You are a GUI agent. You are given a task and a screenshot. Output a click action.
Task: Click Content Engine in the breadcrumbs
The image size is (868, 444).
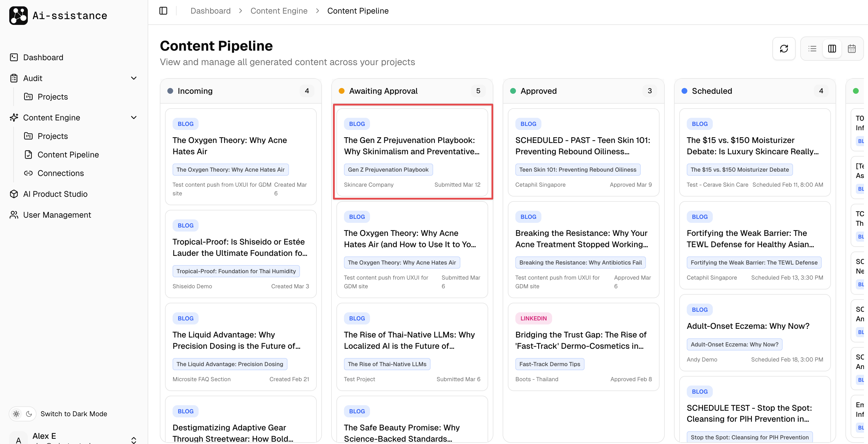tap(279, 11)
